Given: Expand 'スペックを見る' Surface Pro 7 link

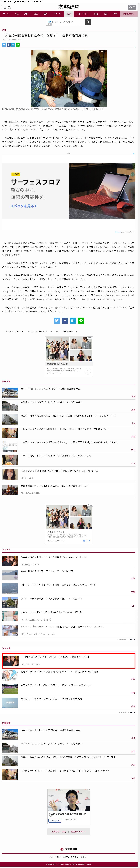Looking at the screenshot, I should 23,206.
